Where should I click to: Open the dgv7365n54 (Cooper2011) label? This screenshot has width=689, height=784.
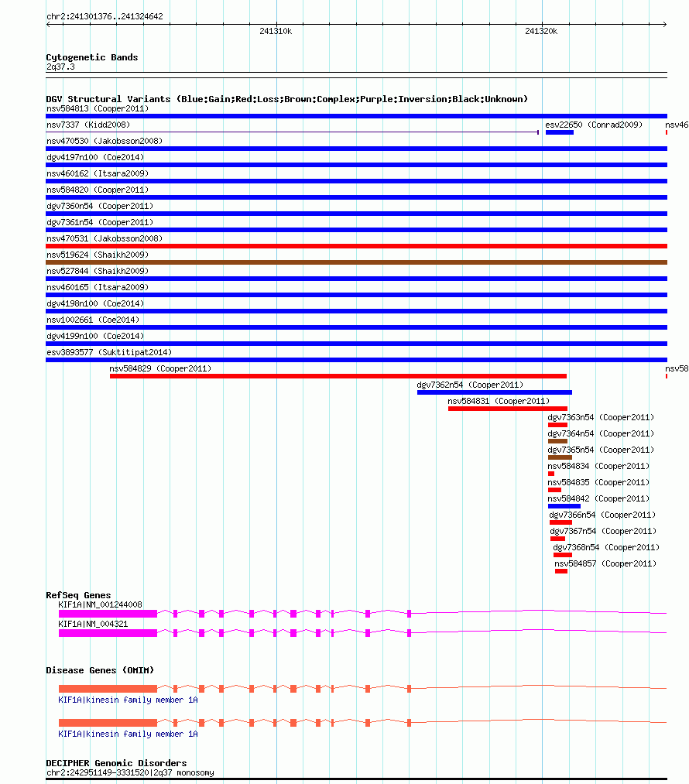click(x=601, y=450)
